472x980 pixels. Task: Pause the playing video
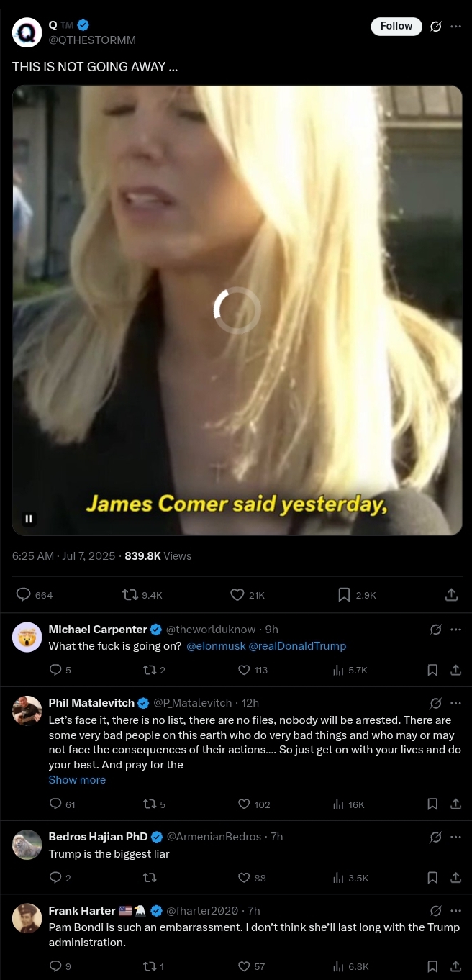click(x=29, y=518)
